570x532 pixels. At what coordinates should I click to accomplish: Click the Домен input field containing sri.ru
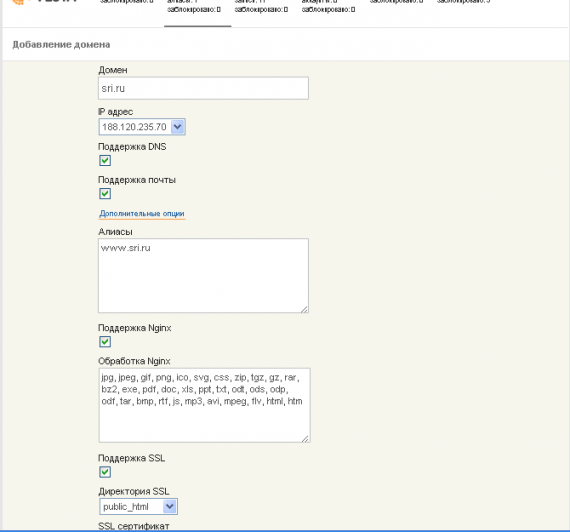click(203, 88)
